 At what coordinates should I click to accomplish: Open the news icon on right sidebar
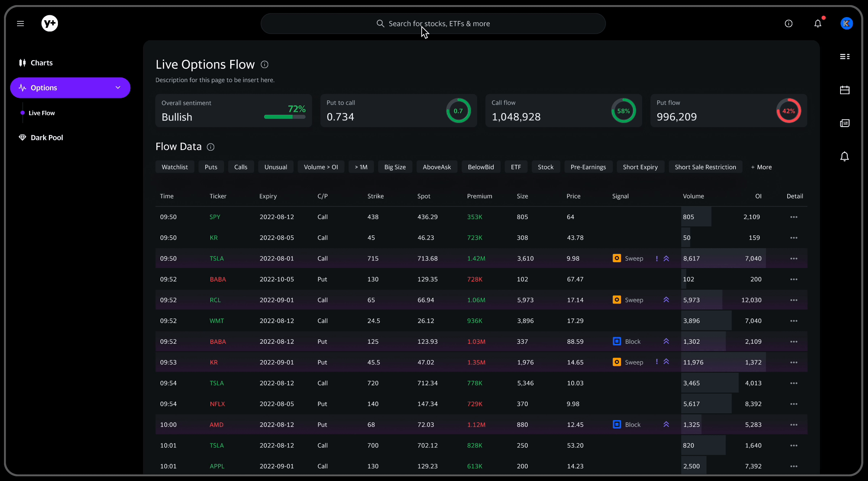coord(844,123)
